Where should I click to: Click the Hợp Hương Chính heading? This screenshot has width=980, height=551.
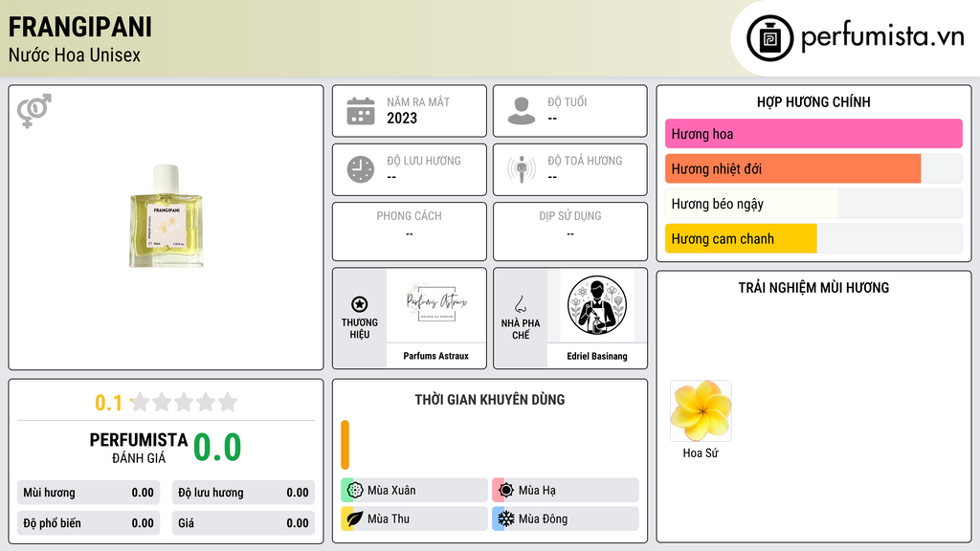(x=813, y=101)
